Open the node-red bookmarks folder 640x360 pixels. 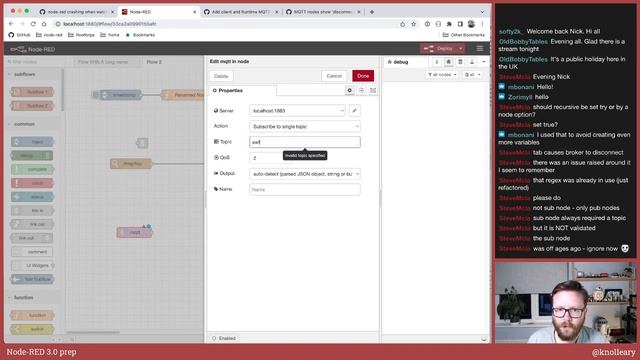coord(49,35)
